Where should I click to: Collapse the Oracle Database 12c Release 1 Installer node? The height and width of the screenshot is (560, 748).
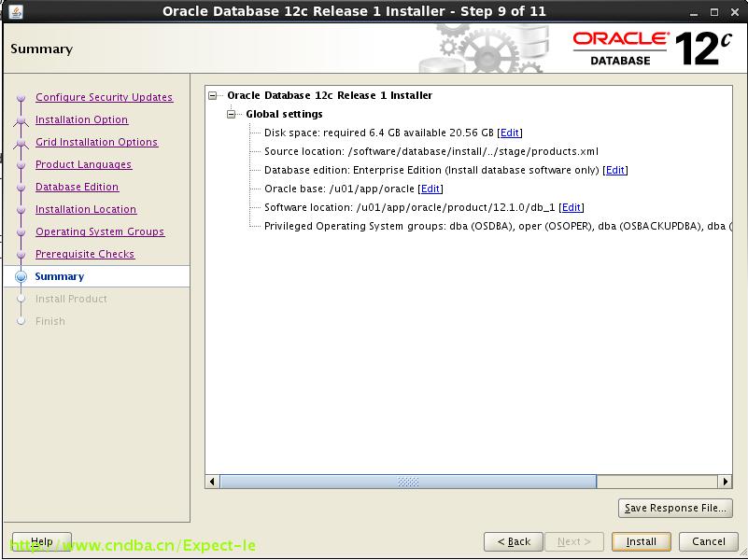click(213, 96)
